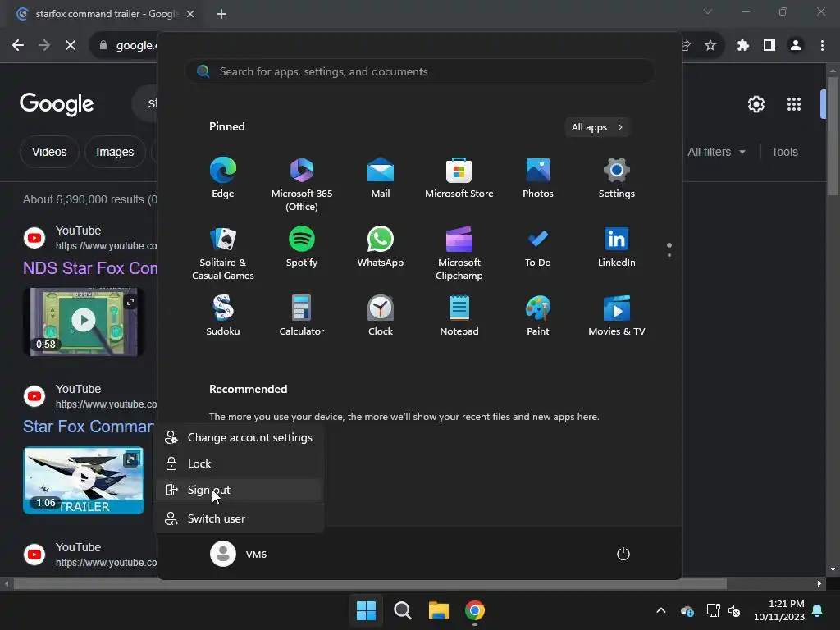840x630 pixels.
Task: Open Notepad from pinned apps
Action: coord(459,316)
